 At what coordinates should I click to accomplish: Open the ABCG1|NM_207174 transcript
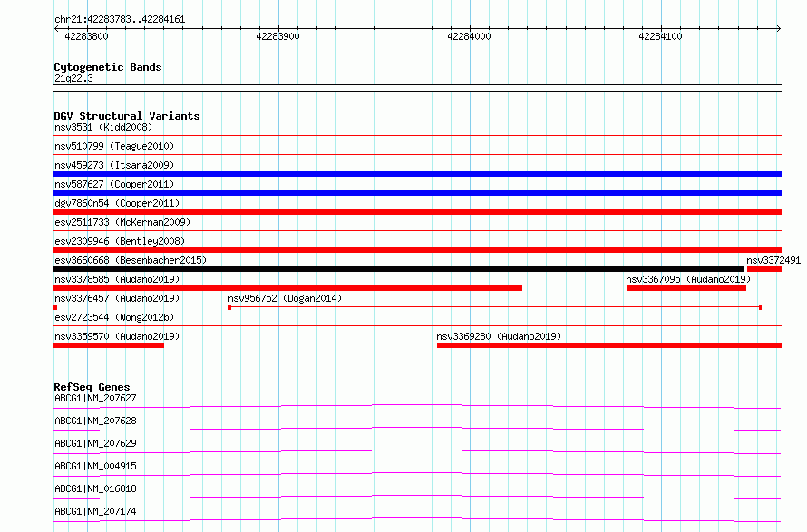[95, 511]
